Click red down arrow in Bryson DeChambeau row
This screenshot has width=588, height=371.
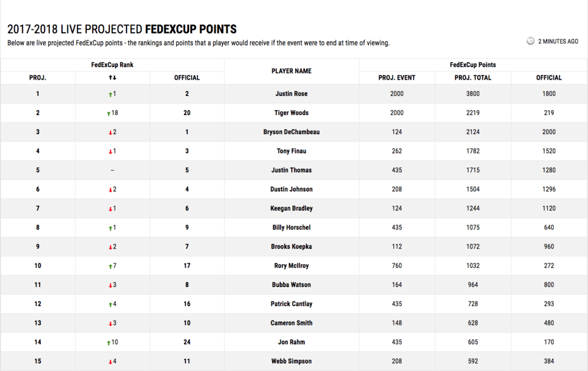point(110,132)
